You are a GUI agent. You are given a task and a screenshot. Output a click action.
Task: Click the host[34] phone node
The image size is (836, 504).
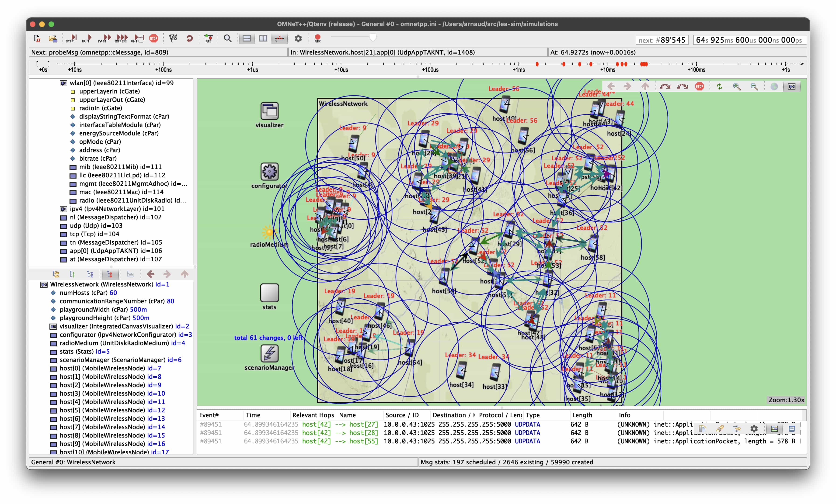pyautogui.click(x=461, y=370)
